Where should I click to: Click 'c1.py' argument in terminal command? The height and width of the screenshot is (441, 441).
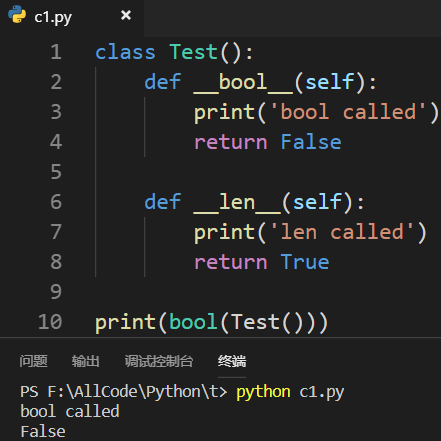pyautogui.click(x=322, y=393)
